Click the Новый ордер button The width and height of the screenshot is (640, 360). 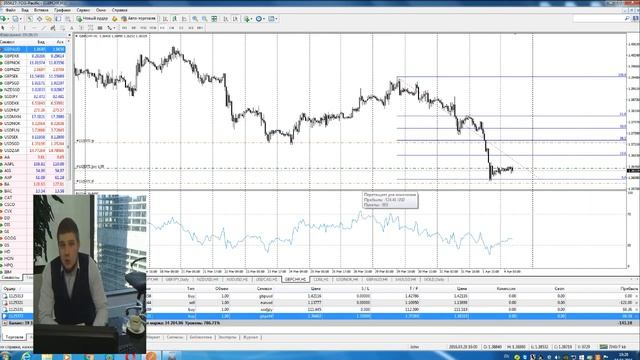[92, 19]
